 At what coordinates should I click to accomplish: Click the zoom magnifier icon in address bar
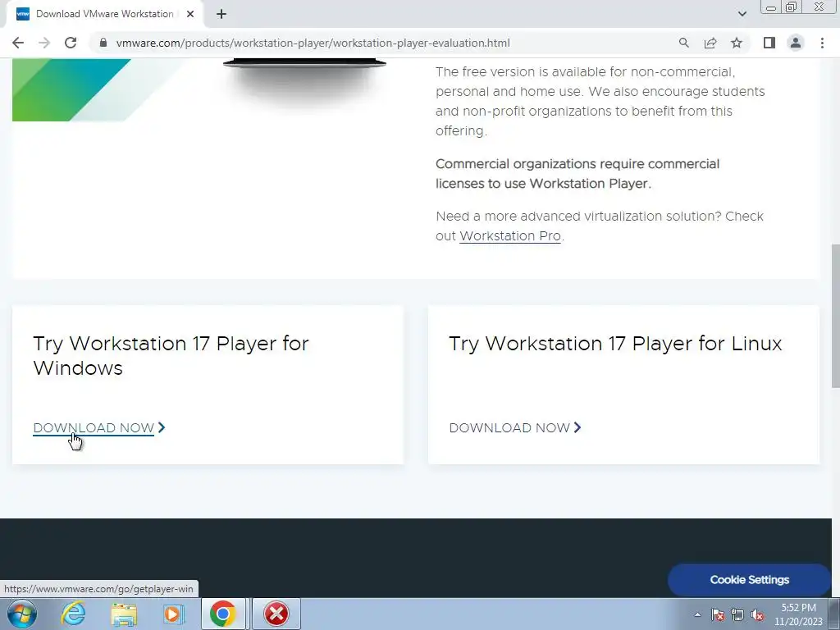(x=683, y=43)
